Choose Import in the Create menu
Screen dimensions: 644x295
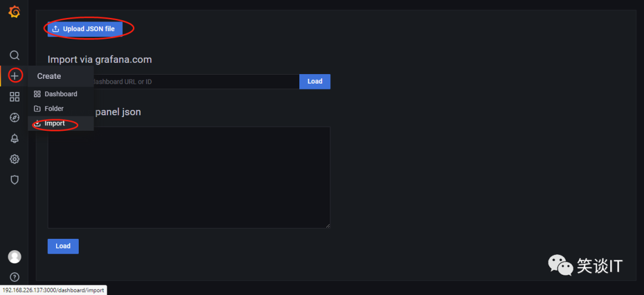click(54, 124)
